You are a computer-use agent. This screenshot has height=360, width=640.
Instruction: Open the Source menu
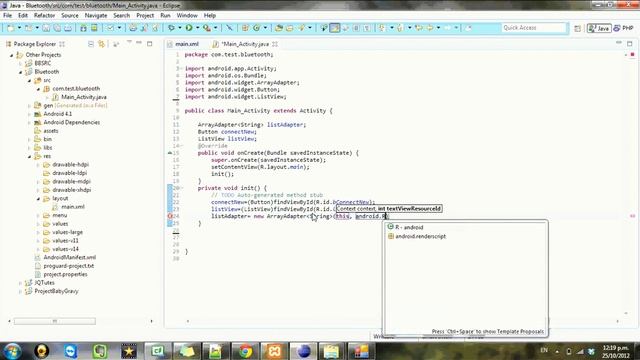pyautogui.click(x=70, y=16)
